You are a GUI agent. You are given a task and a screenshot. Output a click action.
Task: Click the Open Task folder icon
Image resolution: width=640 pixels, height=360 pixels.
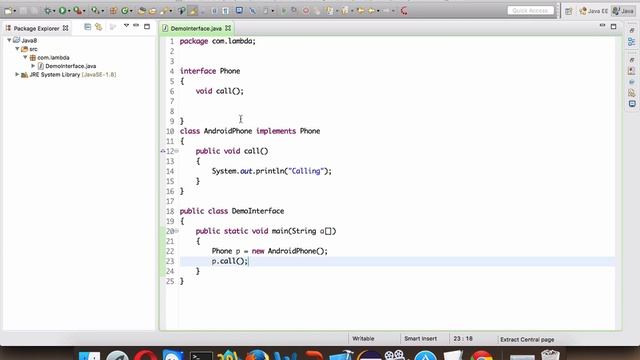point(152,11)
